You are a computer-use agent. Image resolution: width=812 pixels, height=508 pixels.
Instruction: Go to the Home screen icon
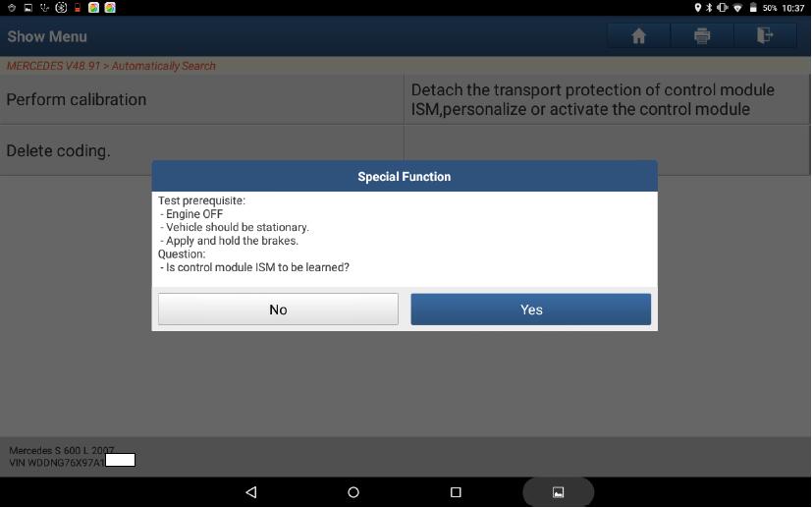coord(638,35)
